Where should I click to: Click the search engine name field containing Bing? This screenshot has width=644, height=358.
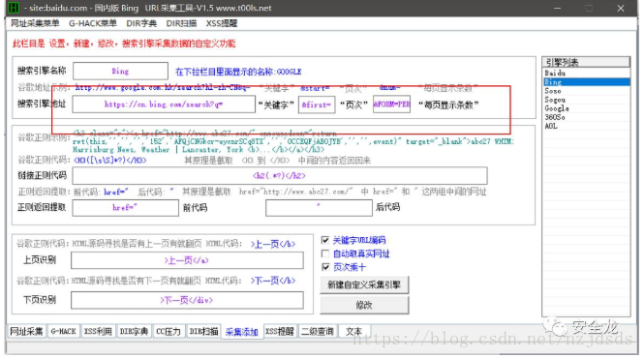(120, 71)
